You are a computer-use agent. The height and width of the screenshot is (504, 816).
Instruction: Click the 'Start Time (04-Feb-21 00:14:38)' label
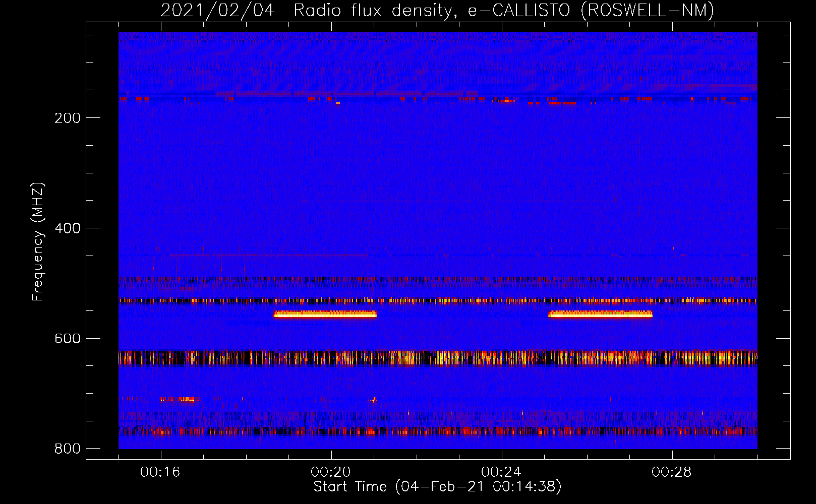[x=437, y=487]
